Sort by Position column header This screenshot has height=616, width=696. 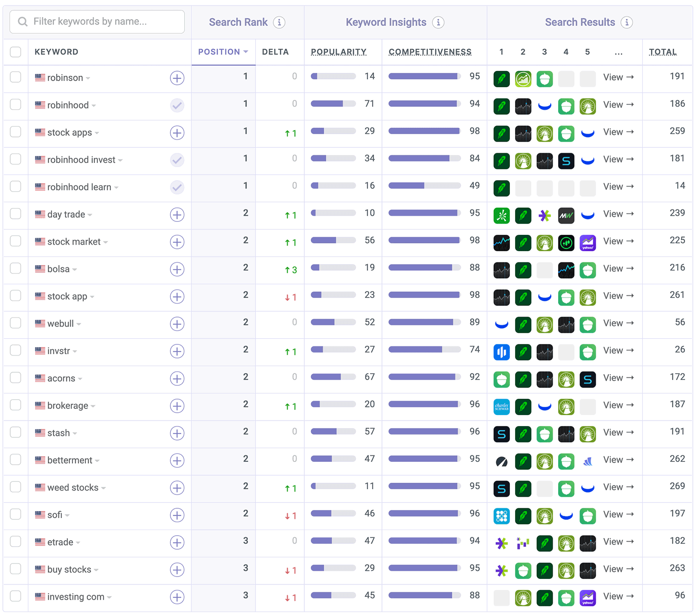pos(223,52)
